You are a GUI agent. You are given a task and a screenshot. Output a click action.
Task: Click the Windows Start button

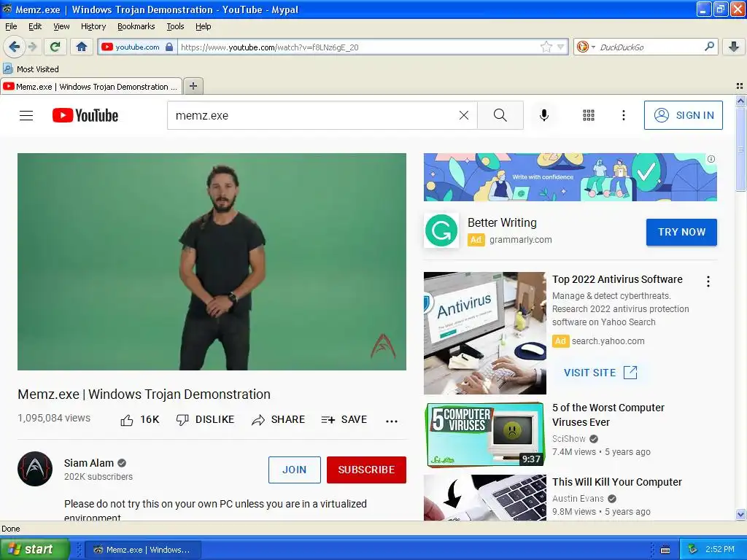pyautogui.click(x=34, y=549)
